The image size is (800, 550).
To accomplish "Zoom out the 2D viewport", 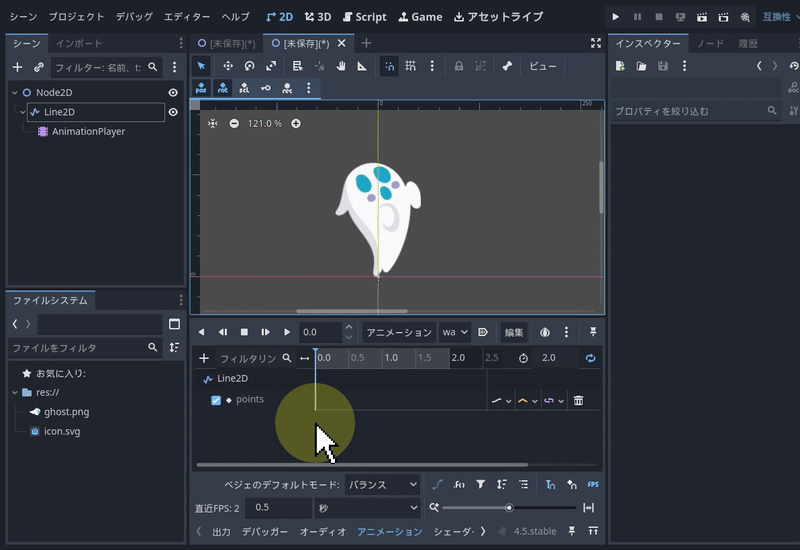I will [x=234, y=123].
